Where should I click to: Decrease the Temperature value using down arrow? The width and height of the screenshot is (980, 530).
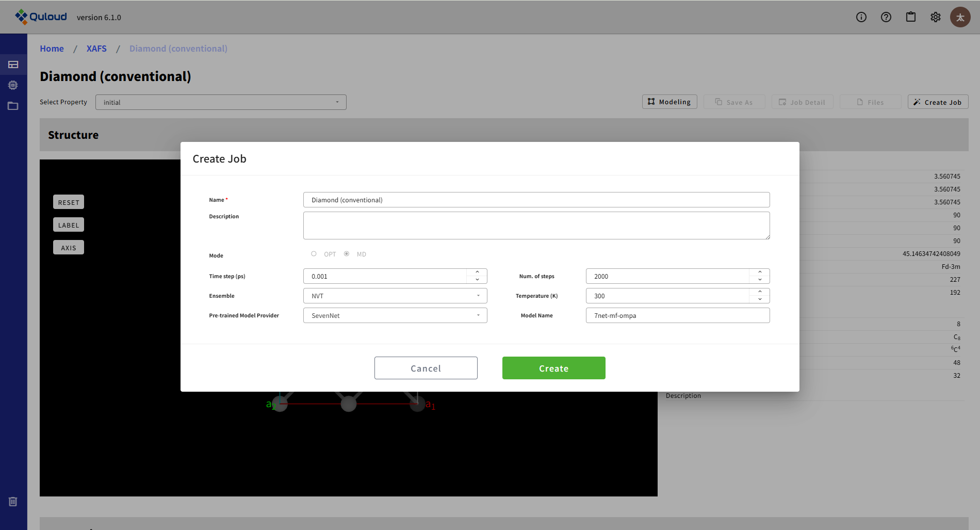(760, 299)
